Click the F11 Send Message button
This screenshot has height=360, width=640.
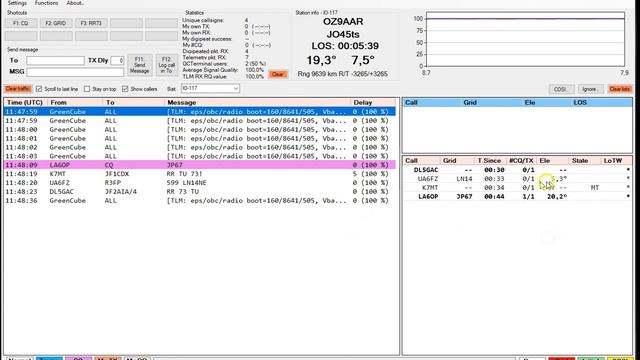140,65
